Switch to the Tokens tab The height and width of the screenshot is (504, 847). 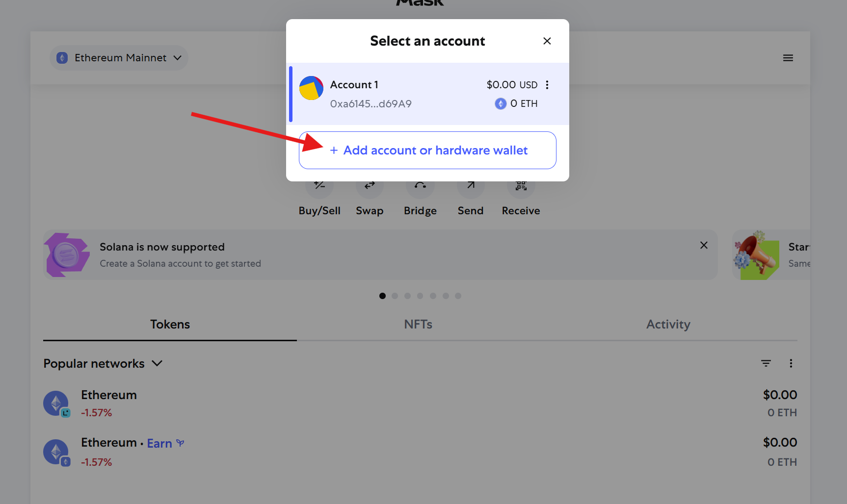170,325
